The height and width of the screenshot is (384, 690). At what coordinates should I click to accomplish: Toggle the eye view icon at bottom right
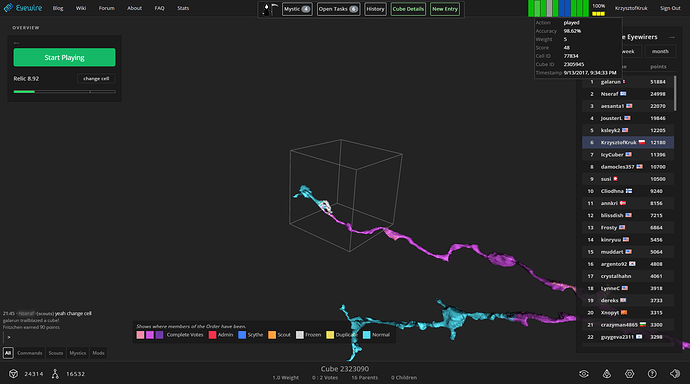584,374
